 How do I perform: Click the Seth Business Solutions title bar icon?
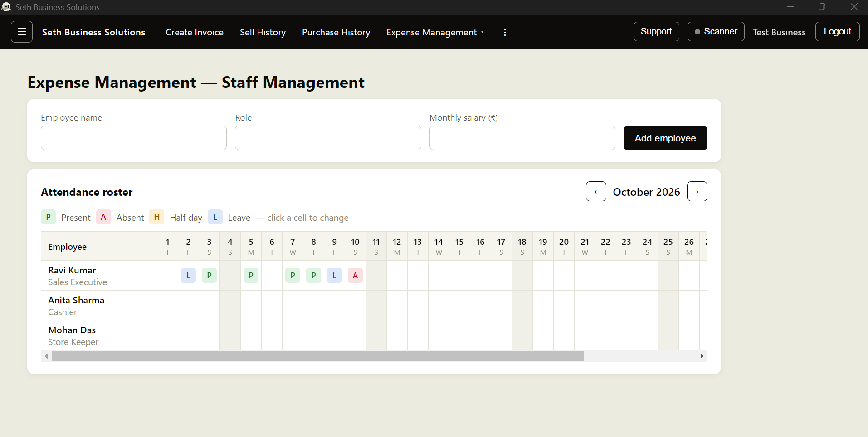[6, 7]
